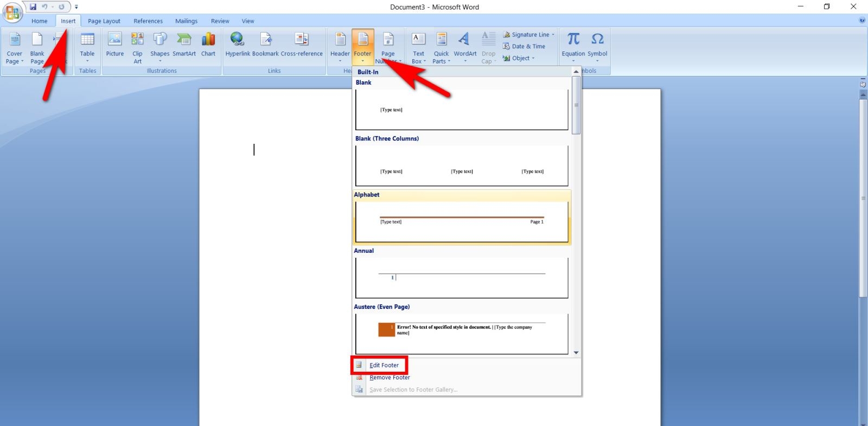Insert a SmartArt graphic

[x=184, y=44]
